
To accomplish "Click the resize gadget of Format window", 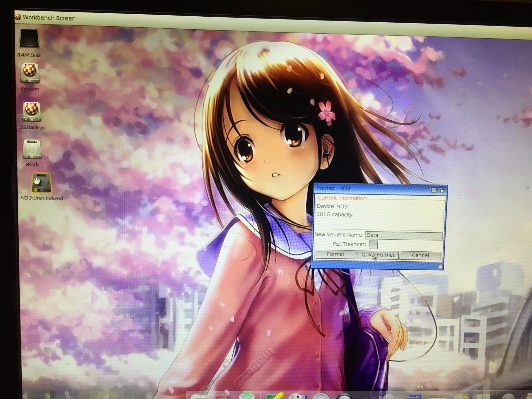I will tap(440, 266).
